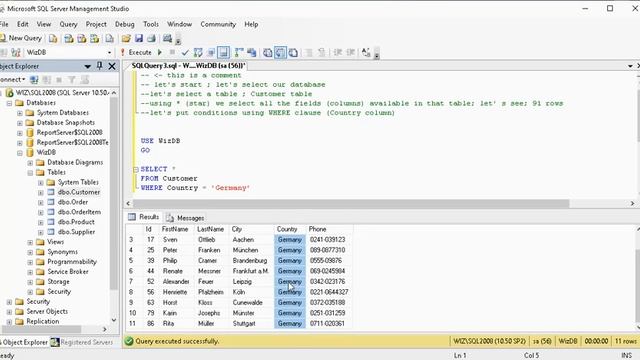Switch to the Messages tab

coord(185,218)
